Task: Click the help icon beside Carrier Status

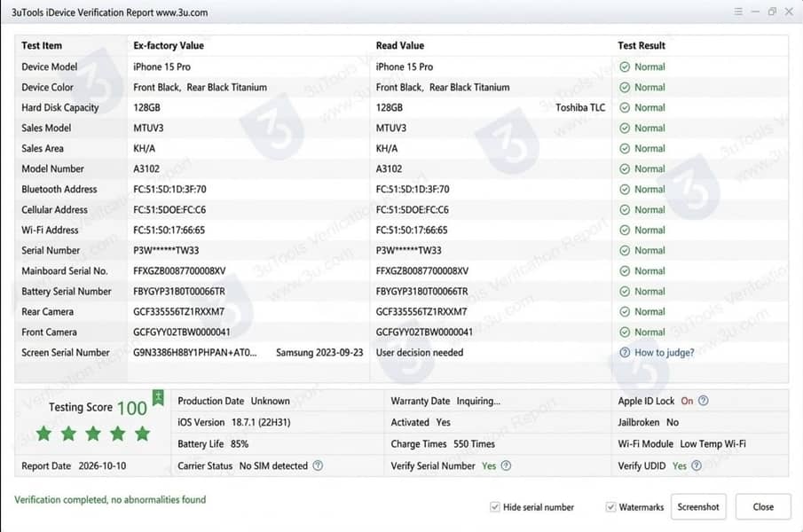Action: (318, 465)
